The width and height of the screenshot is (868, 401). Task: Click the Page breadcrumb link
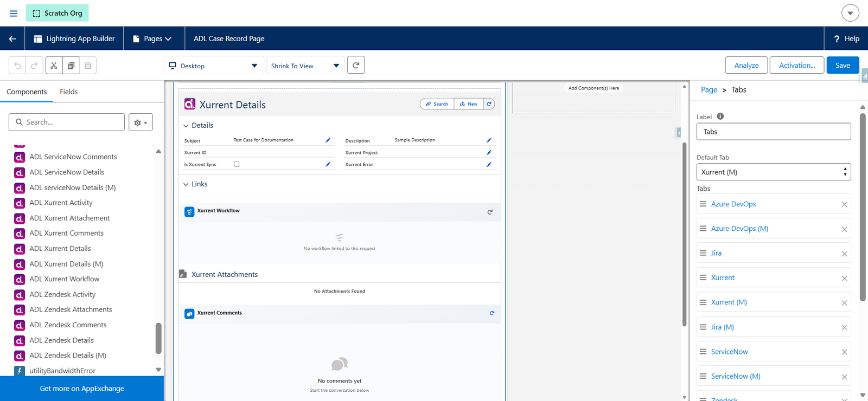(709, 90)
